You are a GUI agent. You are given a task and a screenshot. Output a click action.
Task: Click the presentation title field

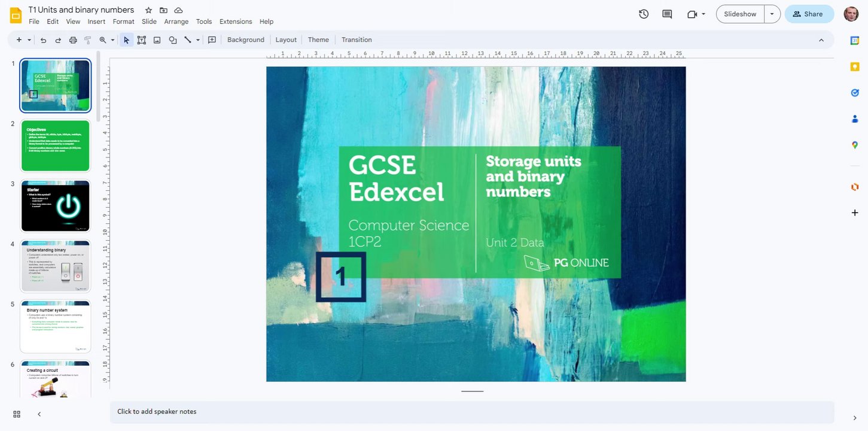(x=81, y=10)
